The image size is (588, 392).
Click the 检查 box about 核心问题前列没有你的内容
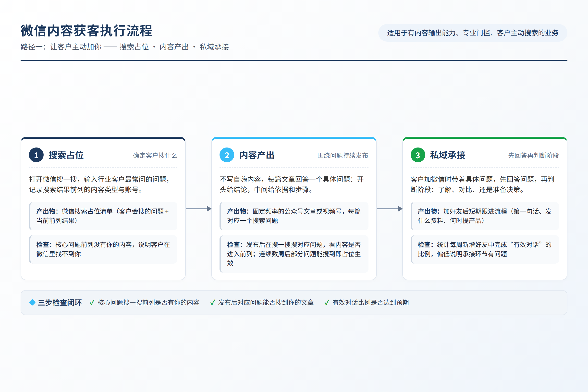pos(103,249)
